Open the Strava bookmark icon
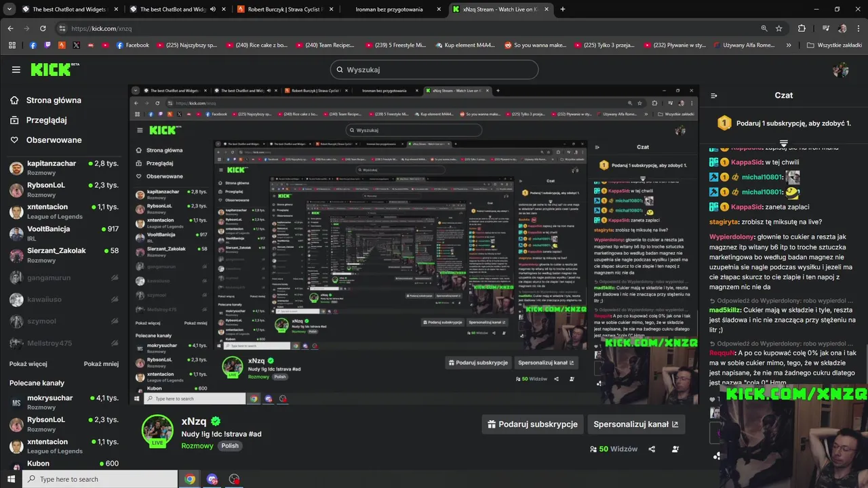868x488 pixels. tap(62, 45)
